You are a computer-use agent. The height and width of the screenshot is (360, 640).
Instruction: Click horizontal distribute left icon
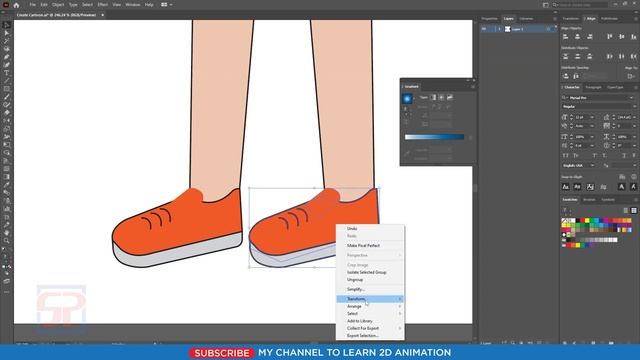click(x=609, y=56)
